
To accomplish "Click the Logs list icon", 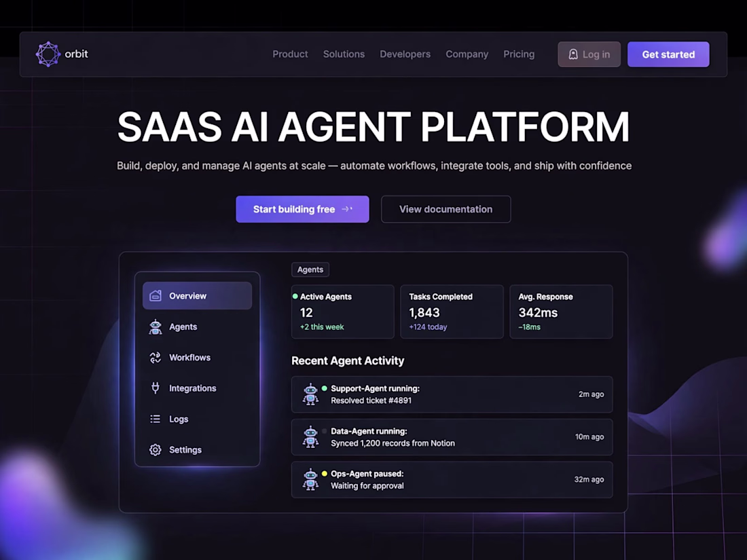I will pos(156,419).
